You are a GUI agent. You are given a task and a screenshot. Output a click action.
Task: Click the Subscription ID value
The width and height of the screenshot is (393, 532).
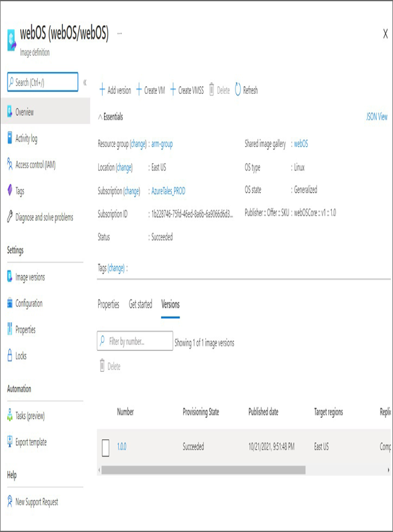[x=192, y=214]
